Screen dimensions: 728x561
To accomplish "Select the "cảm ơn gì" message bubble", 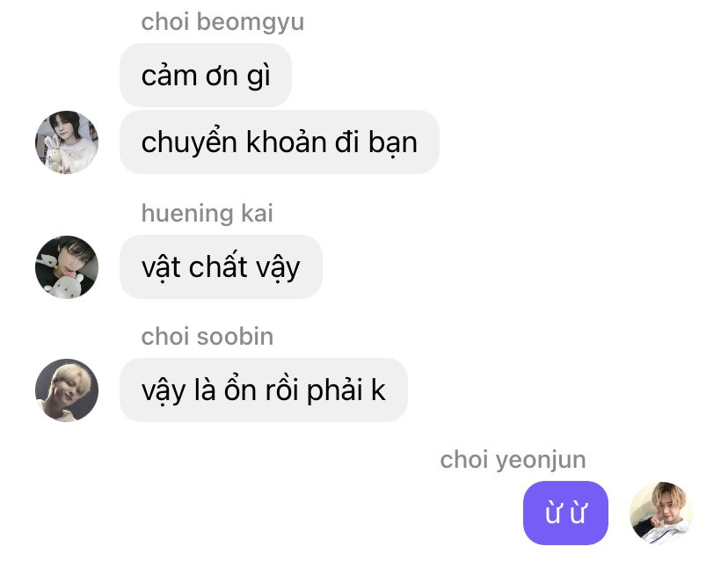I will pos(206,76).
